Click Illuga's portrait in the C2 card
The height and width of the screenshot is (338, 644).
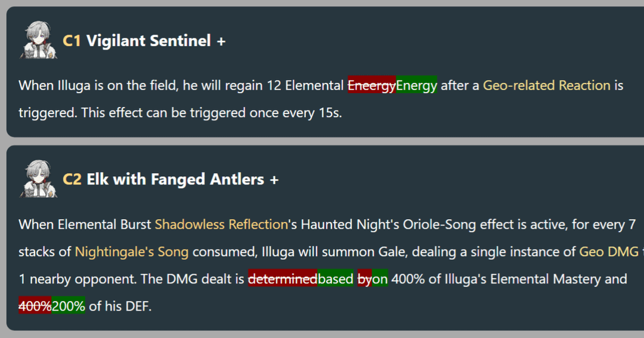tap(39, 179)
